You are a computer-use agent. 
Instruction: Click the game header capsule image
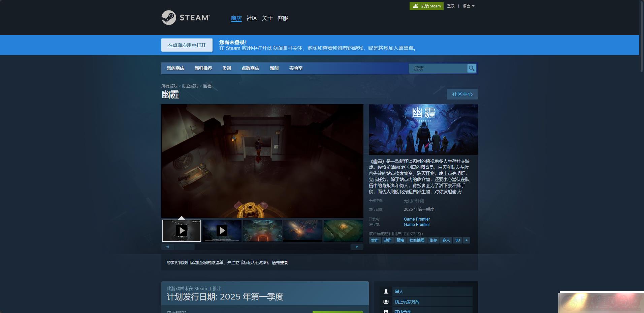[423, 130]
